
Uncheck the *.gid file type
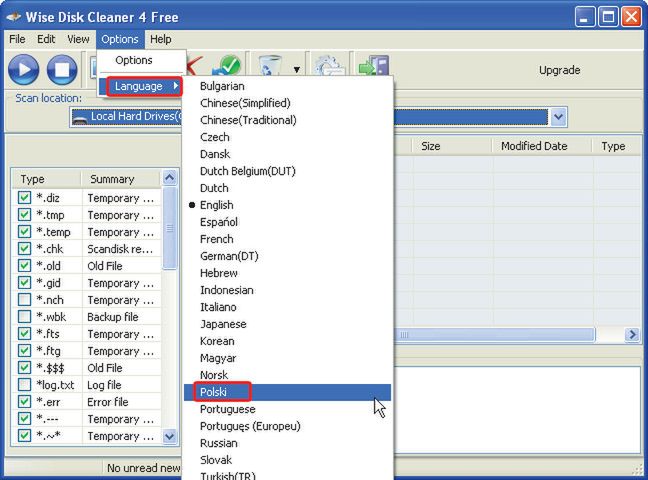[x=24, y=282]
